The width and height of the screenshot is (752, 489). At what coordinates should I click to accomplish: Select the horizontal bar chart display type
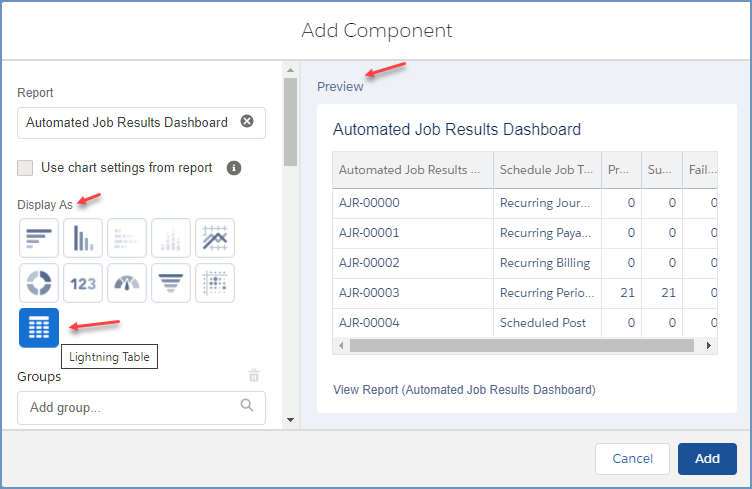point(39,238)
